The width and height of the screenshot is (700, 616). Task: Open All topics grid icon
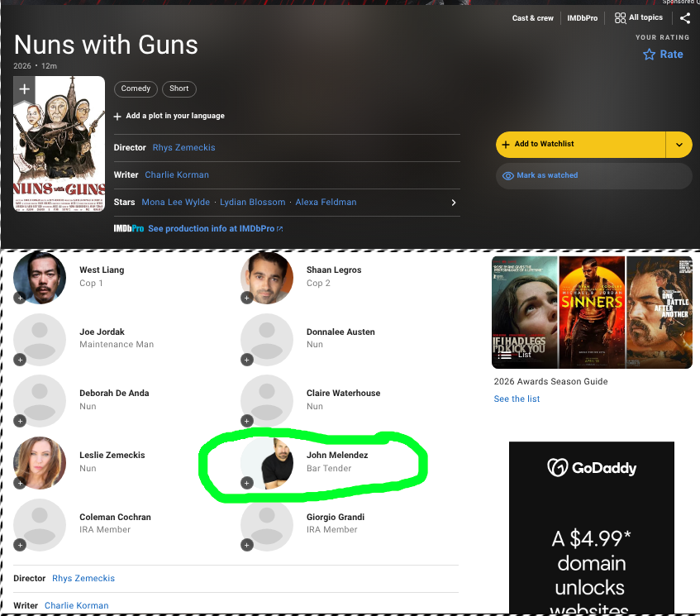coord(620,18)
